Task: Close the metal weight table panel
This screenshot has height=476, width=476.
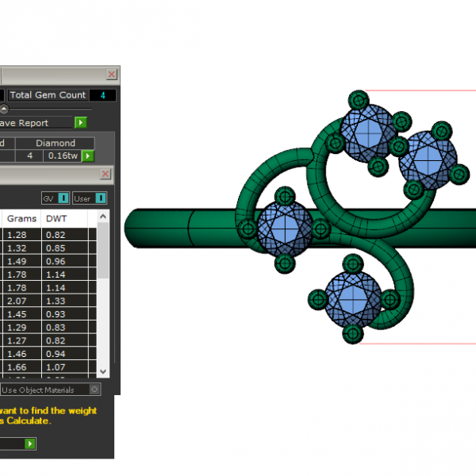Action: point(106,174)
